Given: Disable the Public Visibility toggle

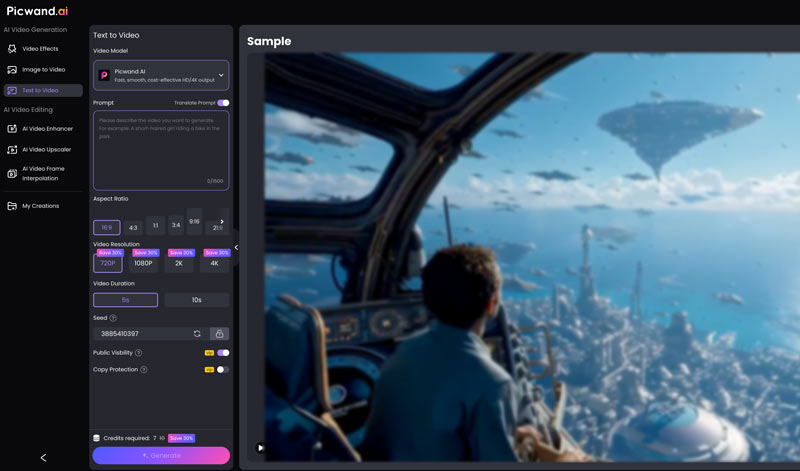Looking at the screenshot, I should [223, 353].
